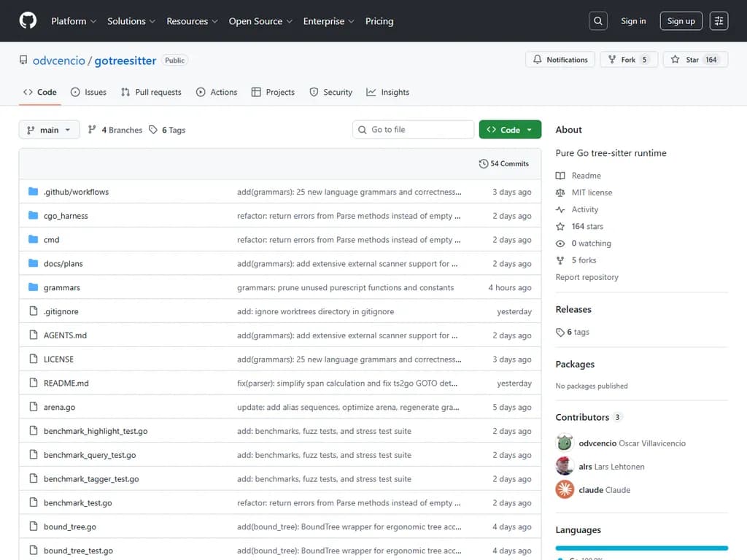Click the odvcencio contributor avatar
This screenshot has height=560, width=747.
click(565, 443)
